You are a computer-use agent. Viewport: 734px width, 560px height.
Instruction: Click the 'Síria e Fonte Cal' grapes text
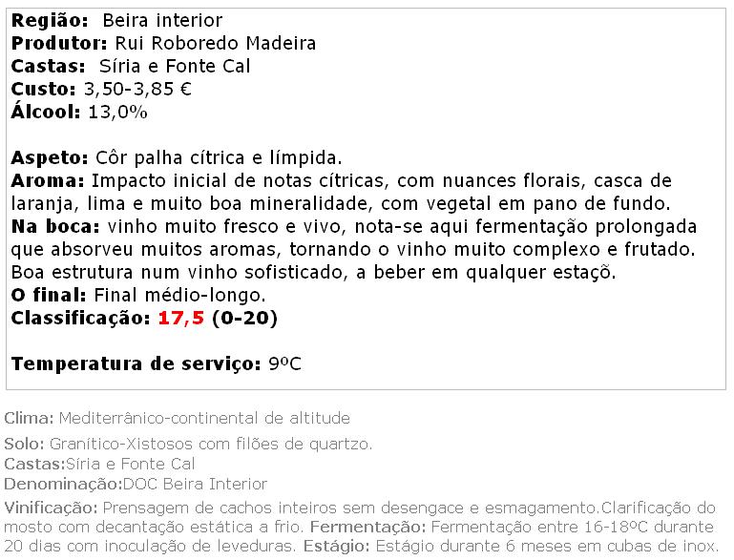pos(175,66)
